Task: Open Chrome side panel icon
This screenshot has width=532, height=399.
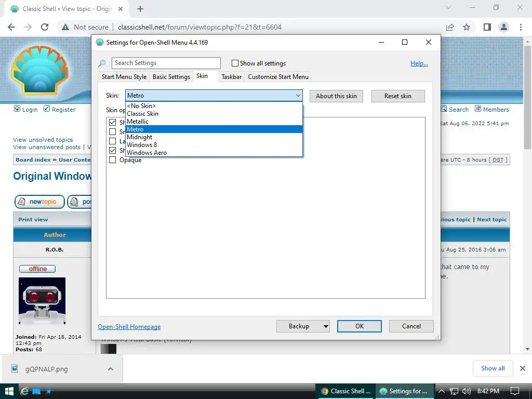Action: (487, 27)
